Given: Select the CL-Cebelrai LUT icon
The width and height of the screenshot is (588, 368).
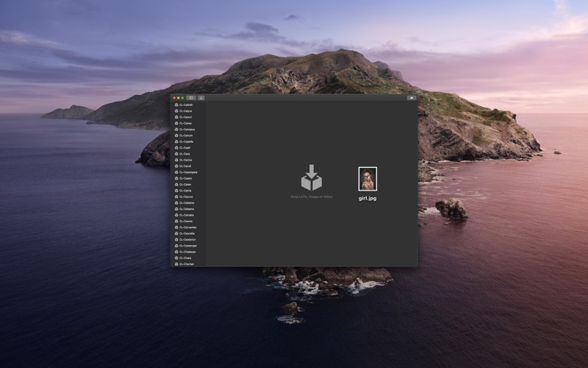Looking at the screenshot, I should [176, 203].
